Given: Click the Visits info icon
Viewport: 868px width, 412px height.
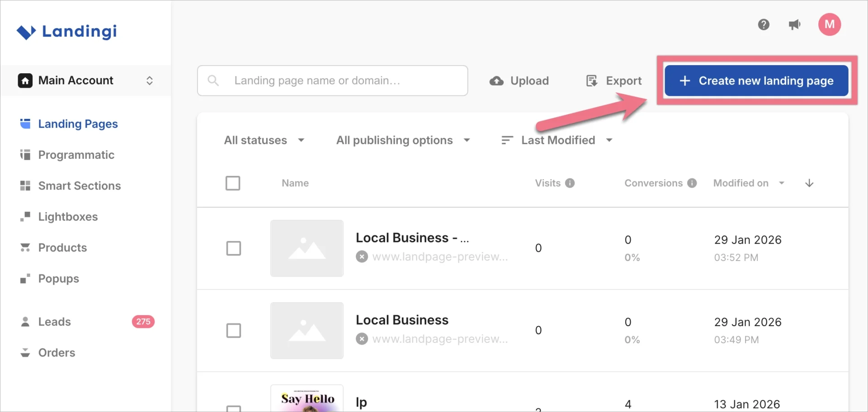Looking at the screenshot, I should (x=571, y=183).
